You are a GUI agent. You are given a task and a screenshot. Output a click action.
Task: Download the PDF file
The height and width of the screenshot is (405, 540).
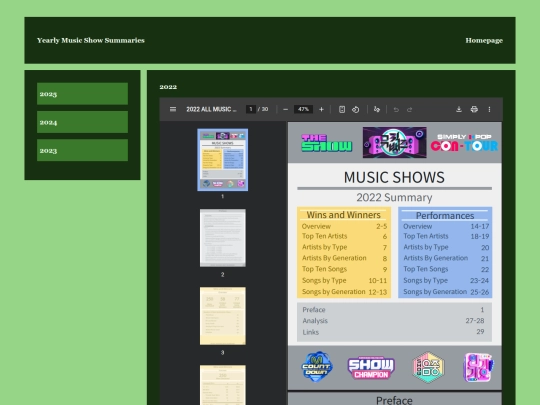point(459,109)
